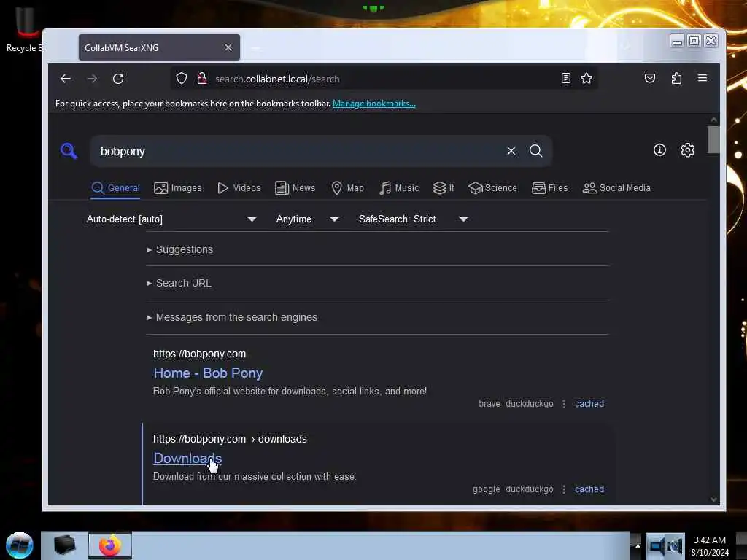Open the extensions puzzle icon

[x=676, y=78]
